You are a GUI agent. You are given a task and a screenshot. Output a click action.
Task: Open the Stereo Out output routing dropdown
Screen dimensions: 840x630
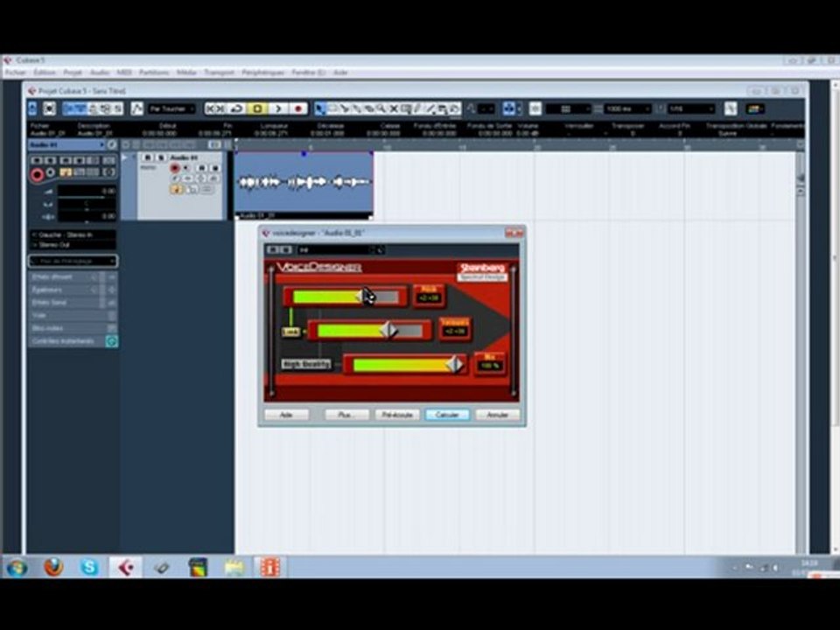pyautogui.click(x=73, y=245)
